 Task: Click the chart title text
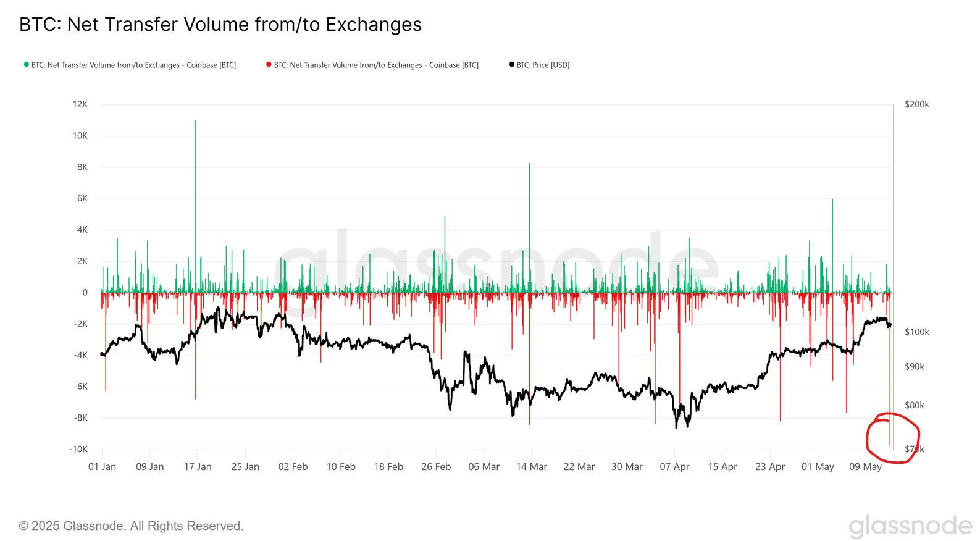coord(220,25)
